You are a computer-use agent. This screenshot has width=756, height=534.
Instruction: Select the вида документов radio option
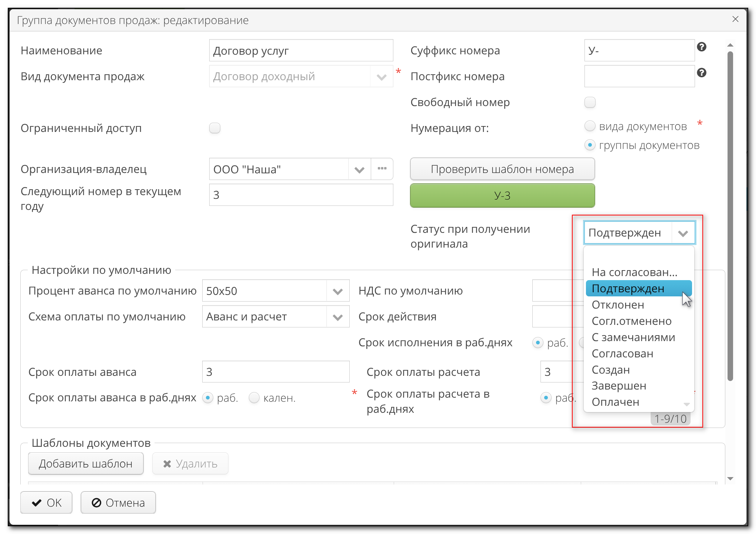point(590,126)
